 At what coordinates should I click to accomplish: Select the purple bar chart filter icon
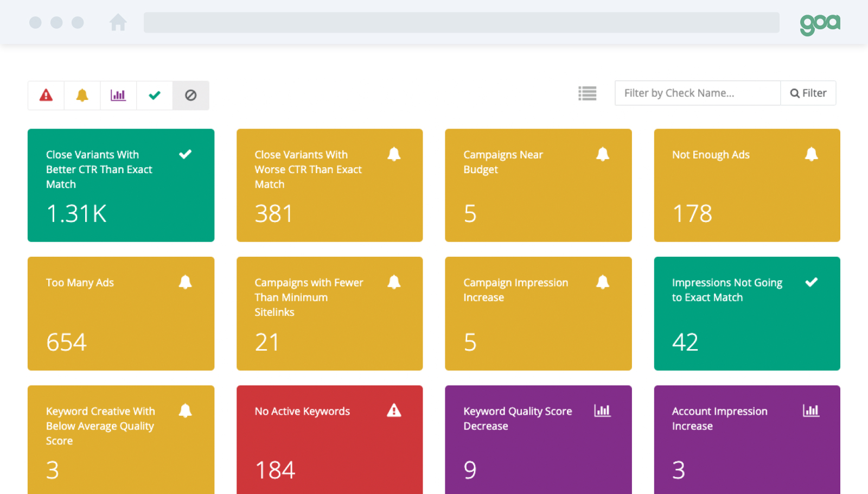(x=118, y=95)
